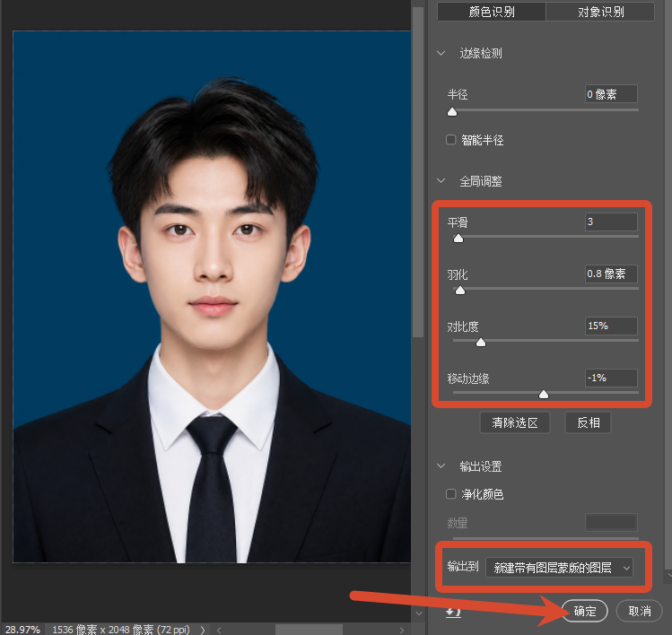Click the 羽化 value input field
672x635 pixels.
coord(611,274)
